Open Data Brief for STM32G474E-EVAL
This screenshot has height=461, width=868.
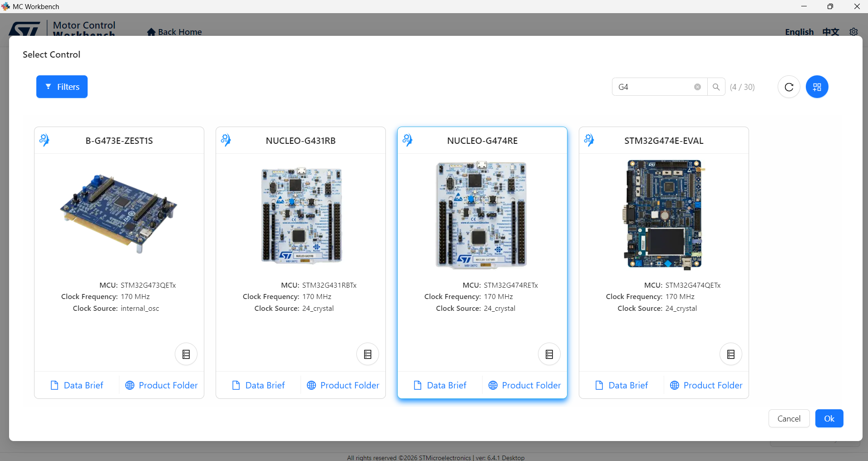coord(621,385)
